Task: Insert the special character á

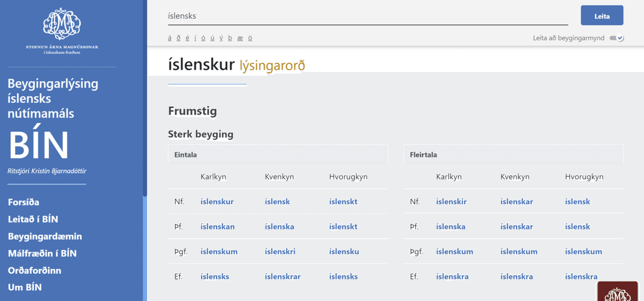Action: (x=170, y=38)
